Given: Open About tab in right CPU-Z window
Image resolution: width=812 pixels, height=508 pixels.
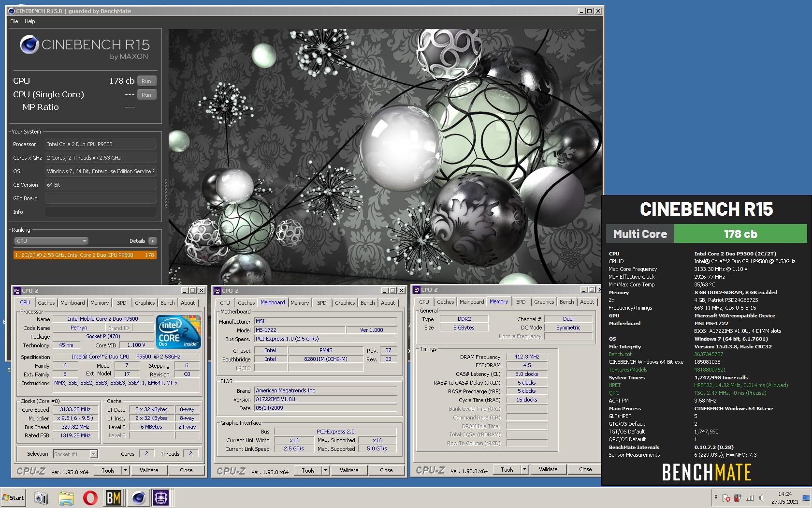Looking at the screenshot, I should (587, 302).
